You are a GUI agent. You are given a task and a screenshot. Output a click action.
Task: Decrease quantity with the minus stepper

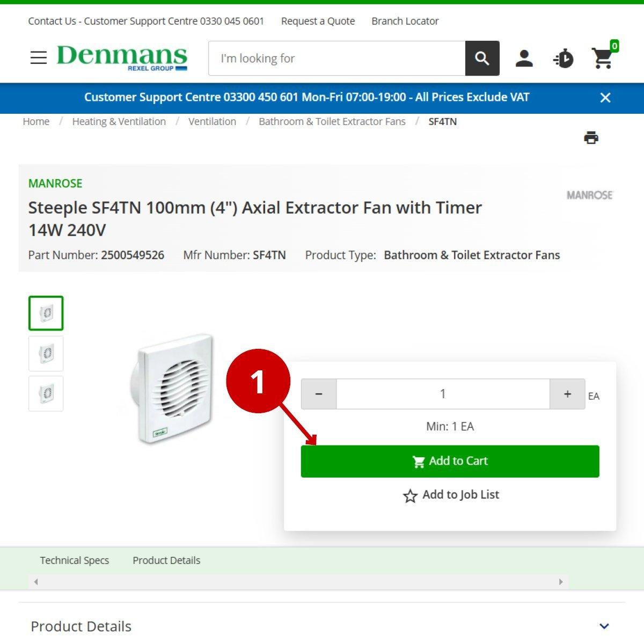coord(318,393)
